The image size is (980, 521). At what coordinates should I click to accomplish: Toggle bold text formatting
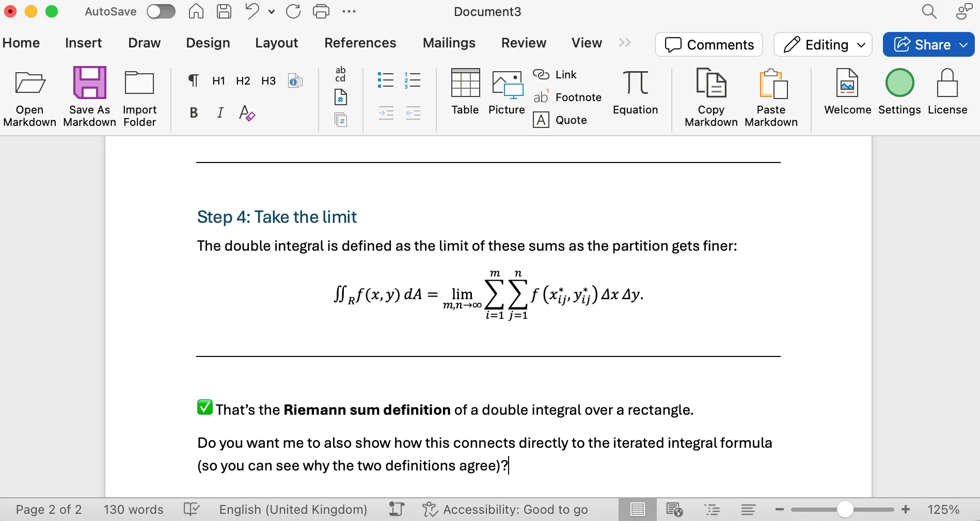pyautogui.click(x=194, y=112)
